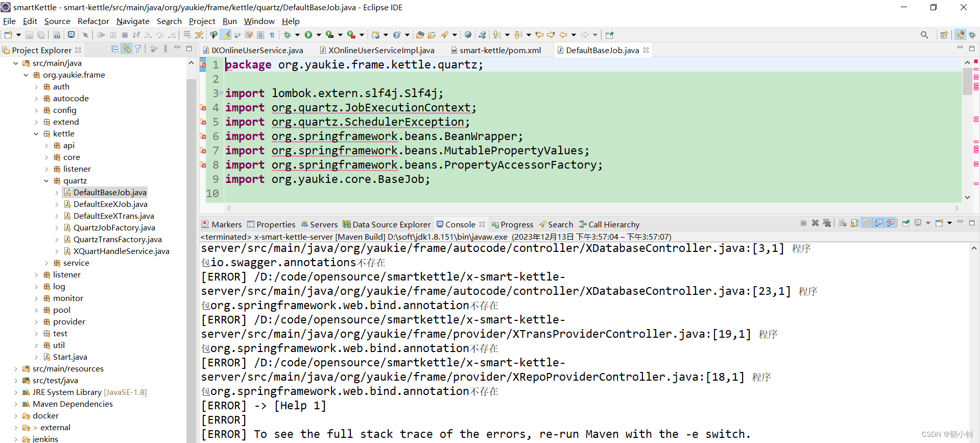This screenshot has width=980, height=443.
Task: Click Collapse All in Project Explorer
Action: [114, 49]
